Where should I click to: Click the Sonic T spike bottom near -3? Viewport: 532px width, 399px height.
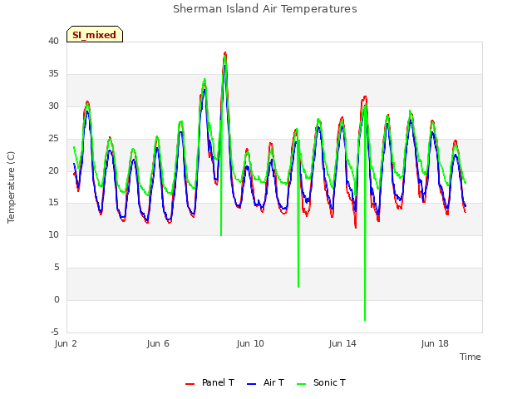365,319
